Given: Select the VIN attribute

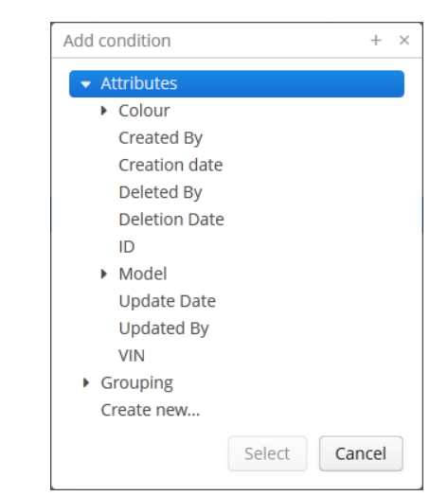Looking at the screenshot, I should click(132, 356).
